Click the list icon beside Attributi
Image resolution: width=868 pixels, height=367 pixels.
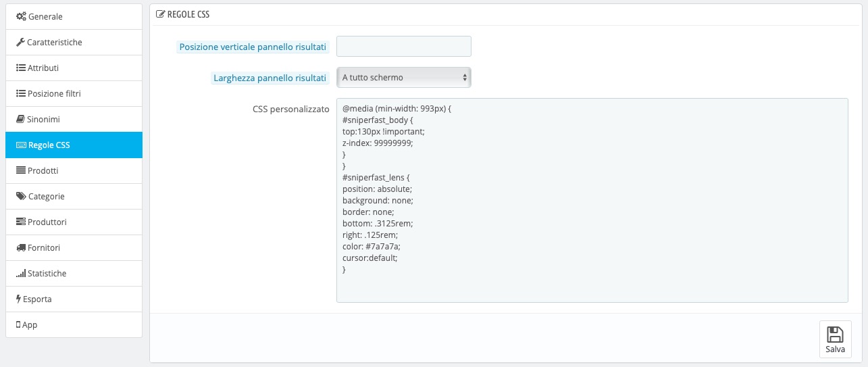tap(20, 68)
